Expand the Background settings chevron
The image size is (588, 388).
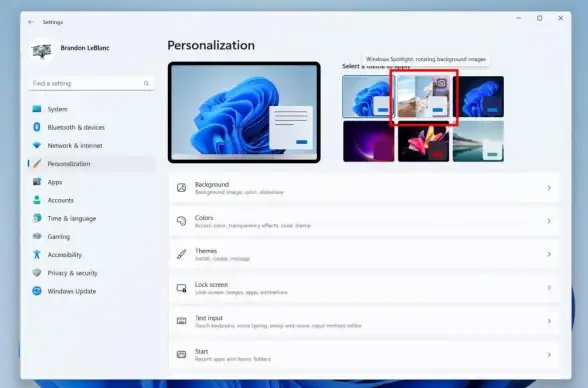tap(549, 187)
